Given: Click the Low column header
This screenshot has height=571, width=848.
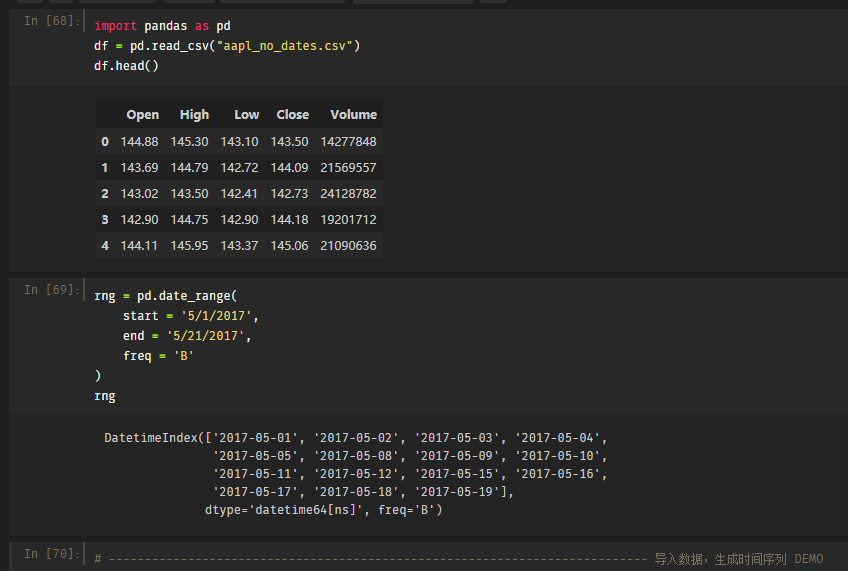Looking at the screenshot, I should pyautogui.click(x=247, y=115).
